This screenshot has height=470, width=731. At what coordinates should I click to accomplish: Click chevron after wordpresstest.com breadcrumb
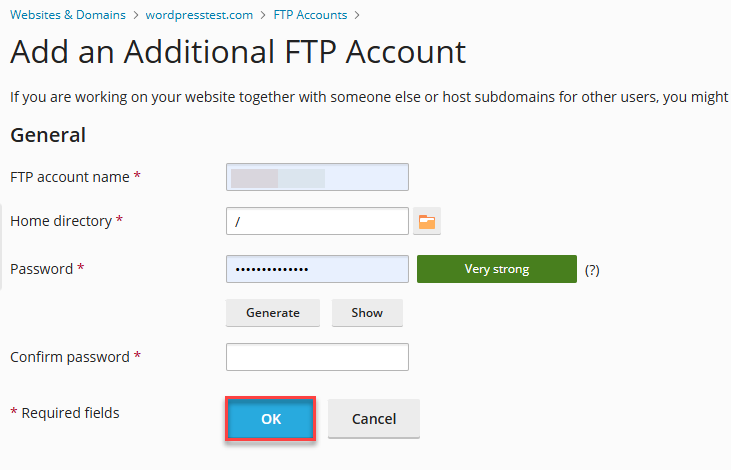(x=263, y=15)
